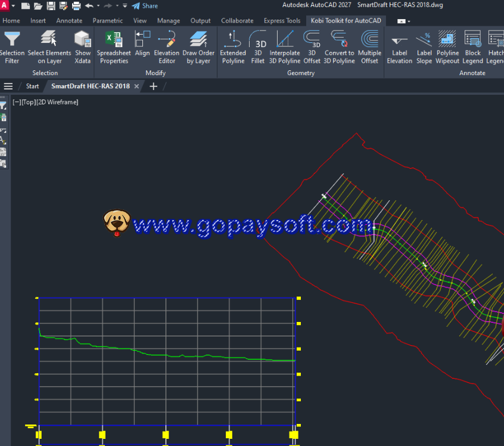Open the file tabs hamburger menu
This screenshot has height=446, width=504.
[8, 86]
